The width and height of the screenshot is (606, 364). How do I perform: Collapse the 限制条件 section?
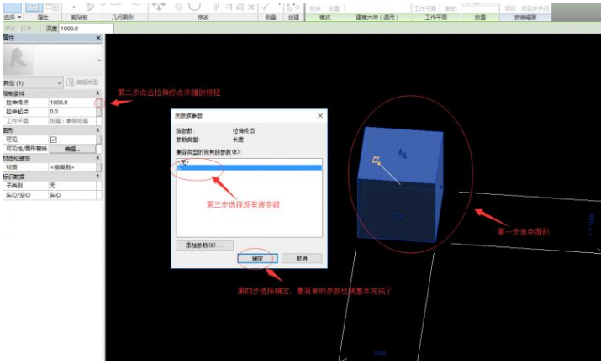click(x=98, y=92)
